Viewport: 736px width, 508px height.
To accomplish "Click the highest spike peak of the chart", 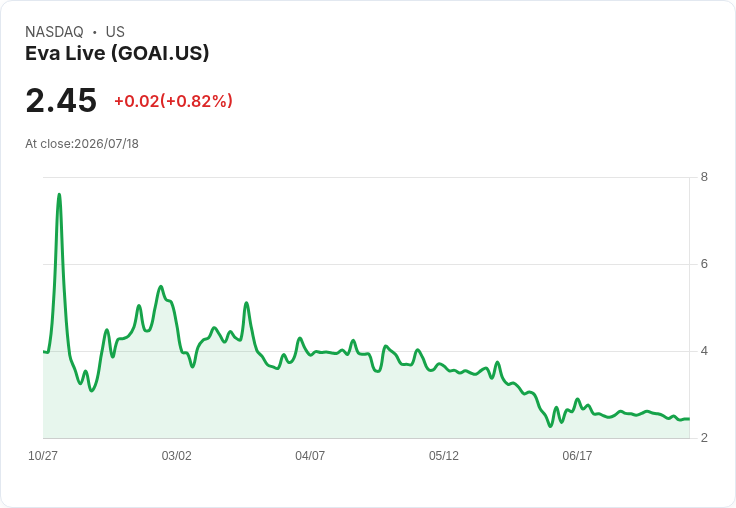I will [x=59, y=194].
